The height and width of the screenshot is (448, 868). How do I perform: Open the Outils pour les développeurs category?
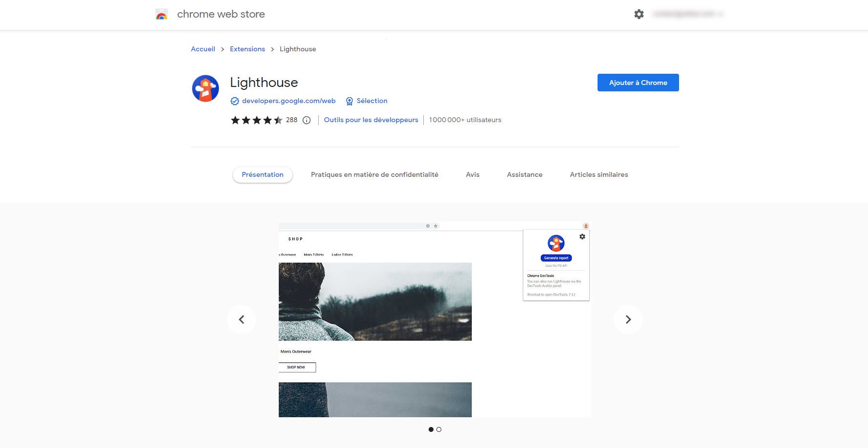coord(371,120)
